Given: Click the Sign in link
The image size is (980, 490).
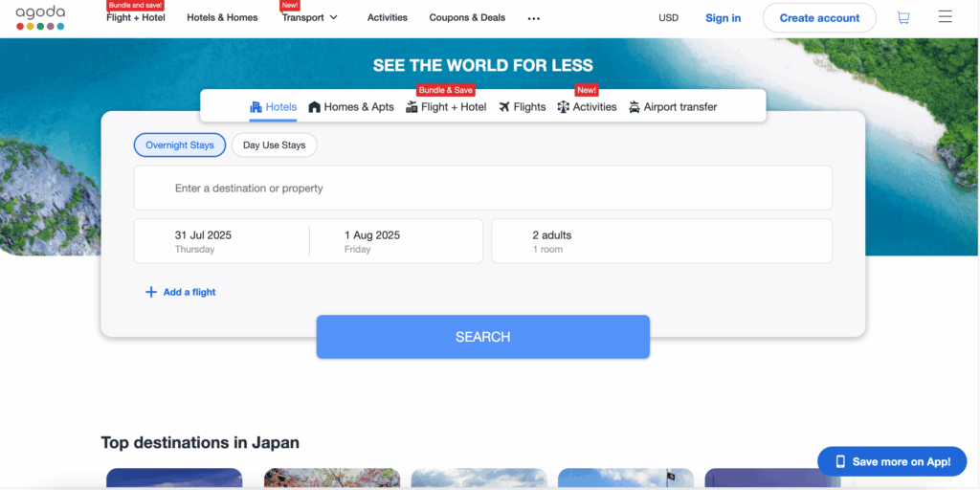Looking at the screenshot, I should point(723,18).
